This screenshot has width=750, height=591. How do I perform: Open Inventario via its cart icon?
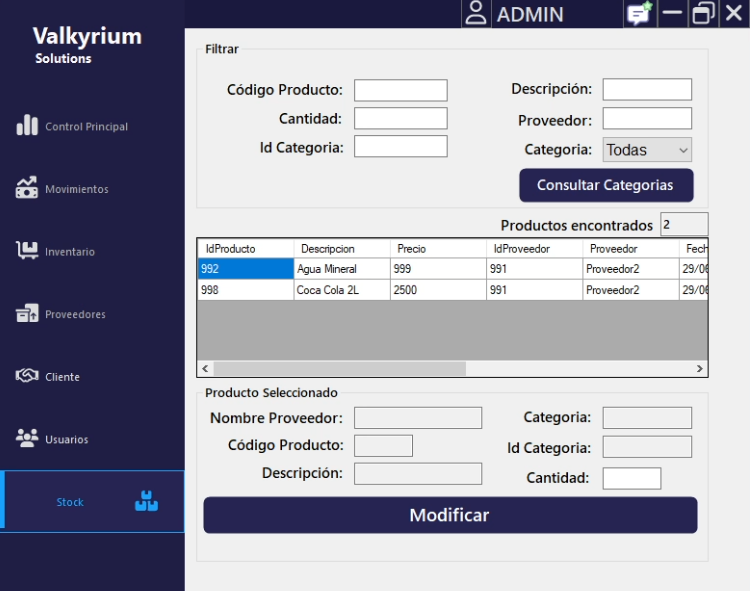[27, 251]
